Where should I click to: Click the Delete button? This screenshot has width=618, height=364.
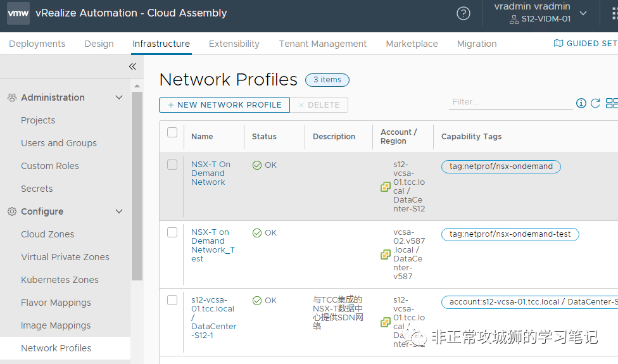click(x=319, y=105)
